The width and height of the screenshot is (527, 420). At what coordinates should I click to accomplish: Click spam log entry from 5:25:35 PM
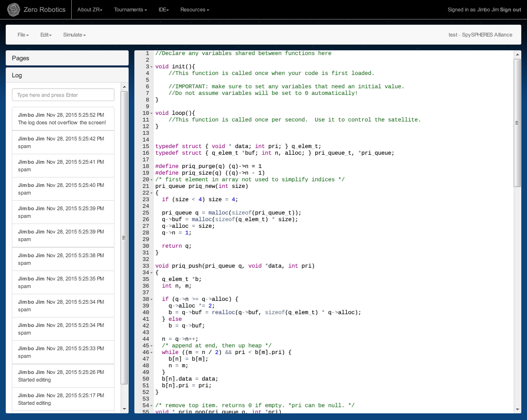(x=63, y=282)
